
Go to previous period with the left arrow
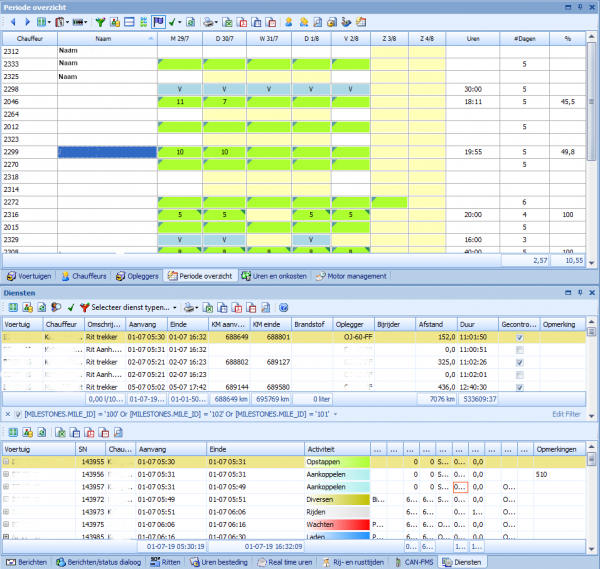pos(13,22)
